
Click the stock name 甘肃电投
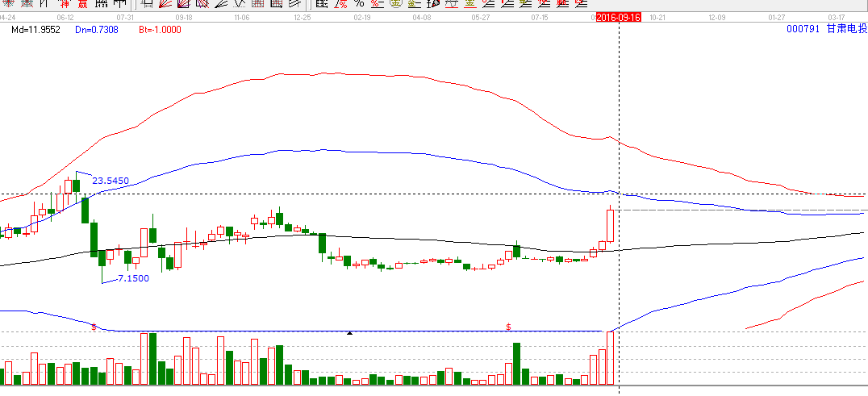coord(846,29)
